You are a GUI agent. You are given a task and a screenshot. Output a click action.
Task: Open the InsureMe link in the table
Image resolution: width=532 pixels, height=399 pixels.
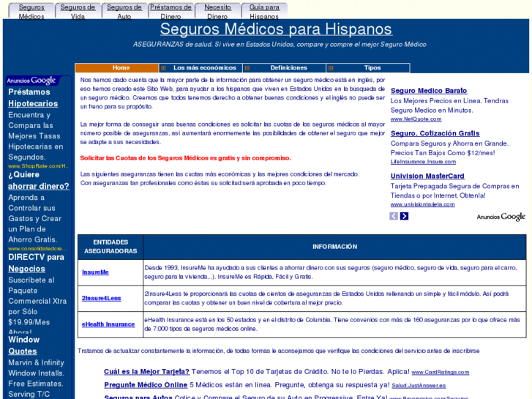coord(95,272)
